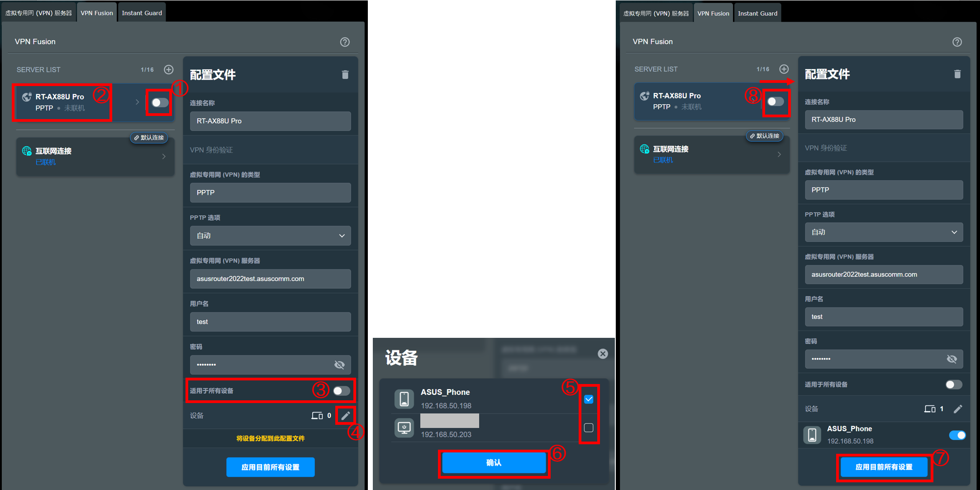The image size is (980, 490).
Task: Uncheck the ASUS_Phone checkbox
Action: pyautogui.click(x=589, y=399)
